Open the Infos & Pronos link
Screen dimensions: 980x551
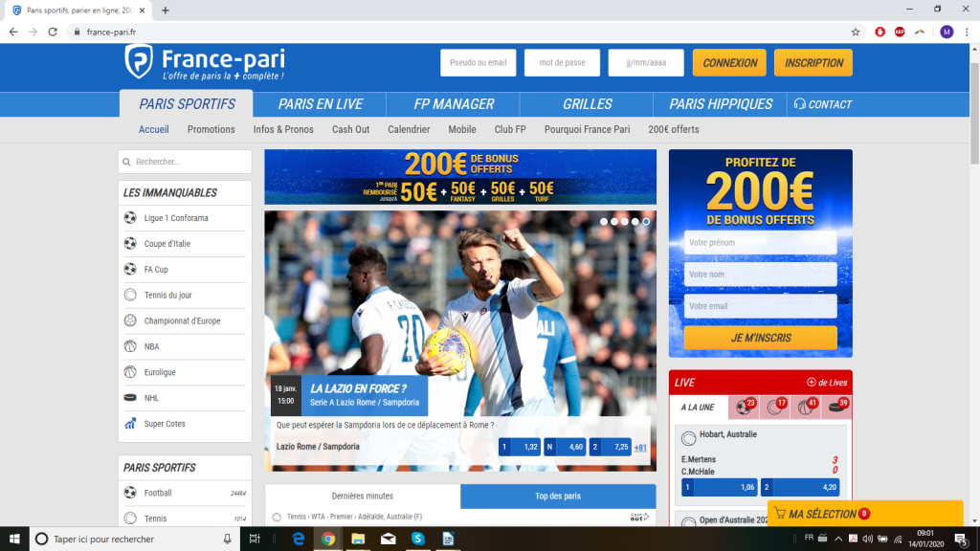pyautogui.click(x=283, y=129)
